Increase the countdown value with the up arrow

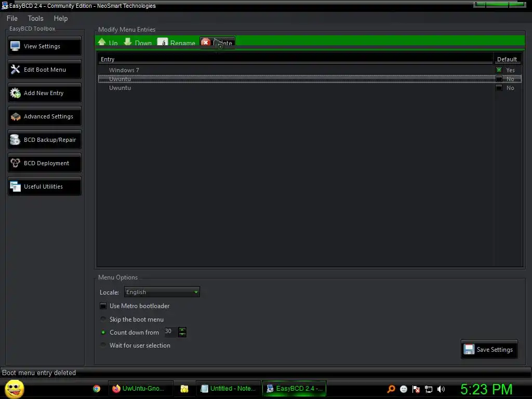click(182, 329)
